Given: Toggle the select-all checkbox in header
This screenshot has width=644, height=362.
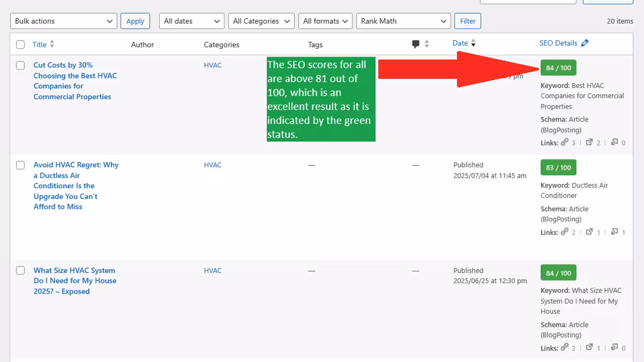Looking at the screenshot, I should click(x=20, y=45).
